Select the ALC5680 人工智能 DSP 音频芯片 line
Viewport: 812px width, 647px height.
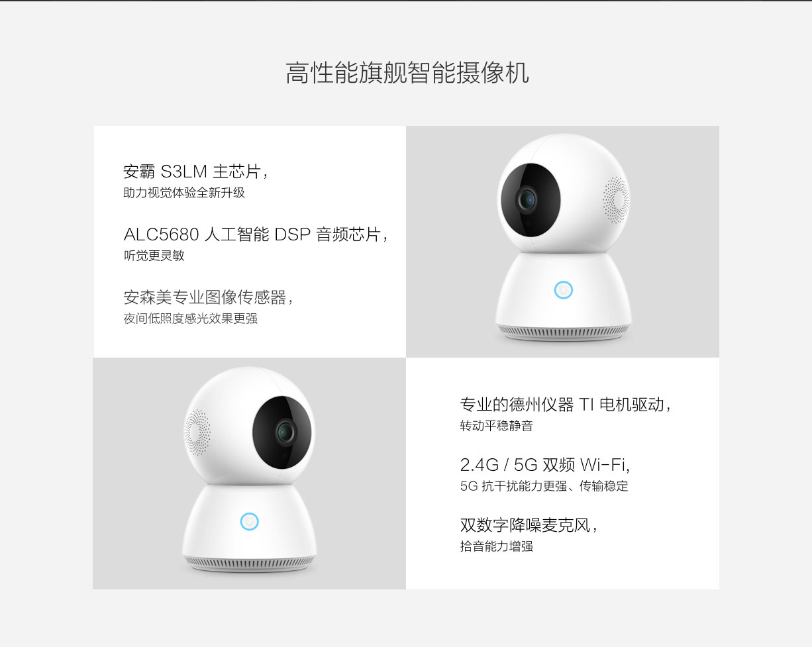[x=256, y=234]
